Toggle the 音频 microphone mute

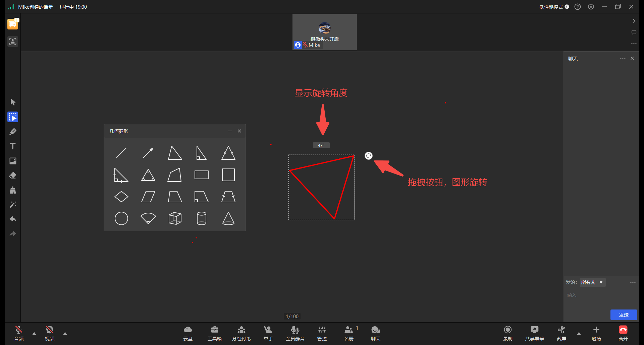[19, 333]
